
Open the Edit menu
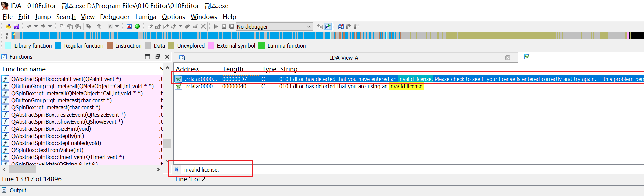[24, 17]
